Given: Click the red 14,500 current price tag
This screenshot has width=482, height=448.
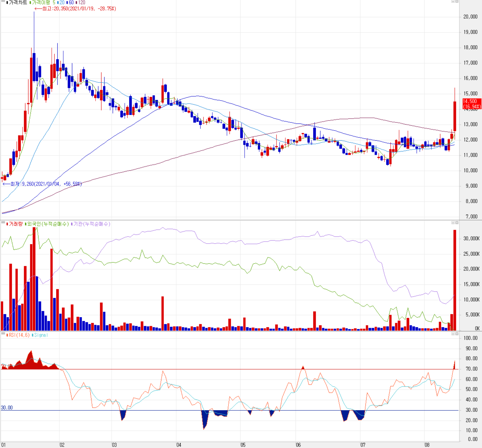Looking at the screenshot, I should [x=472, y=104].
